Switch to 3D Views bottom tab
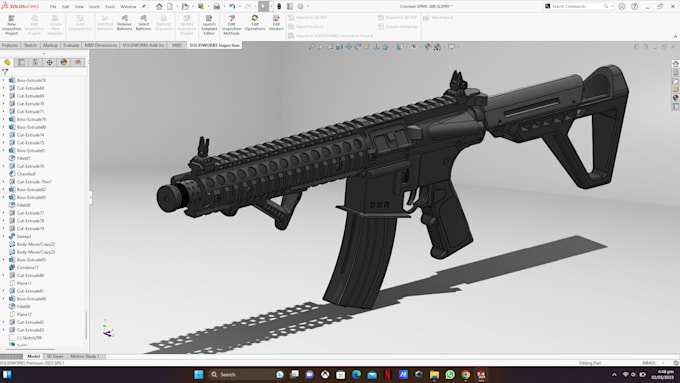 55,357
